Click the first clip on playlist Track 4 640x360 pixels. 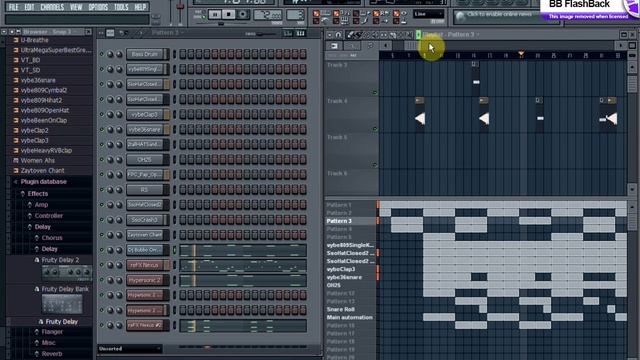coord(420,114)
